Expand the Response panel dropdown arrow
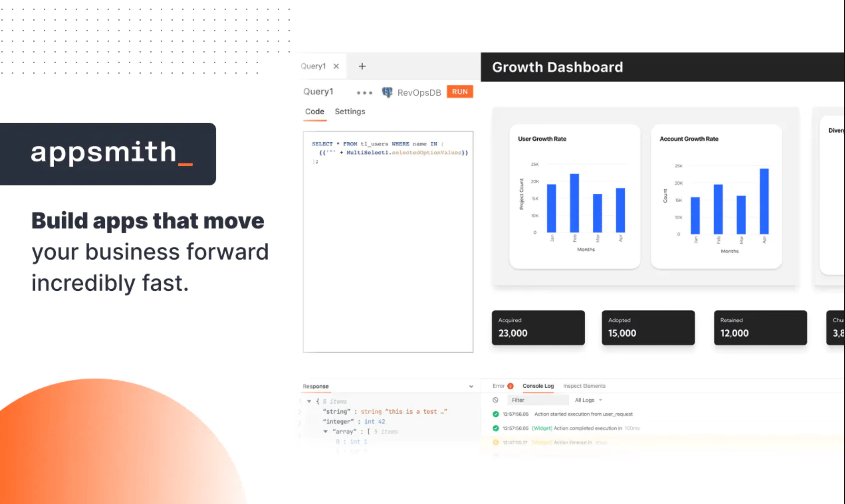 click(472, 386)
